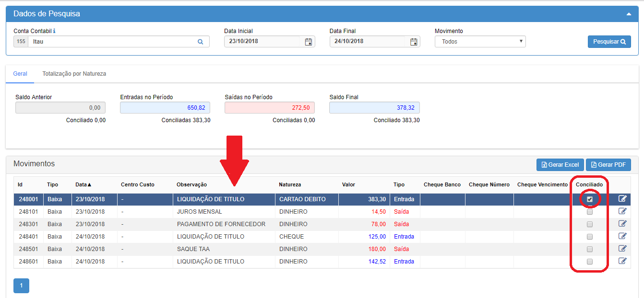Click the Saídas no Período value field

[270, 108]
